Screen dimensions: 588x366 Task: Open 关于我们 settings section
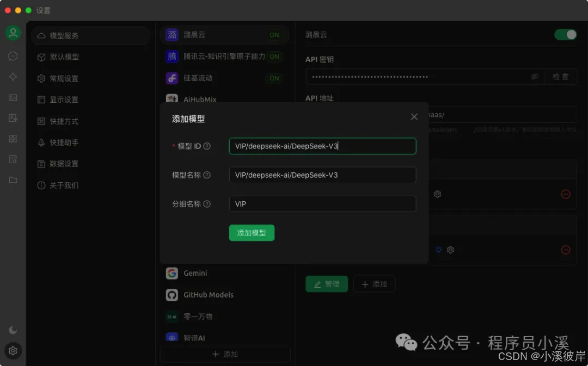[91, 185]
